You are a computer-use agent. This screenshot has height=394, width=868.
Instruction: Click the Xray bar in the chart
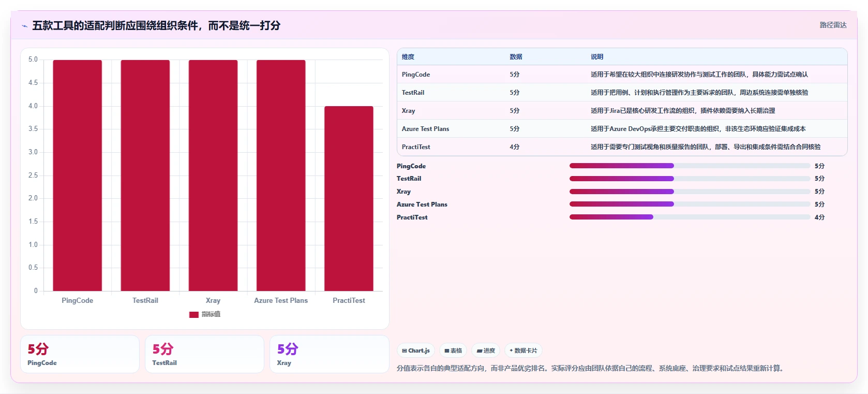pyautogui.click(x=213, y=176)
